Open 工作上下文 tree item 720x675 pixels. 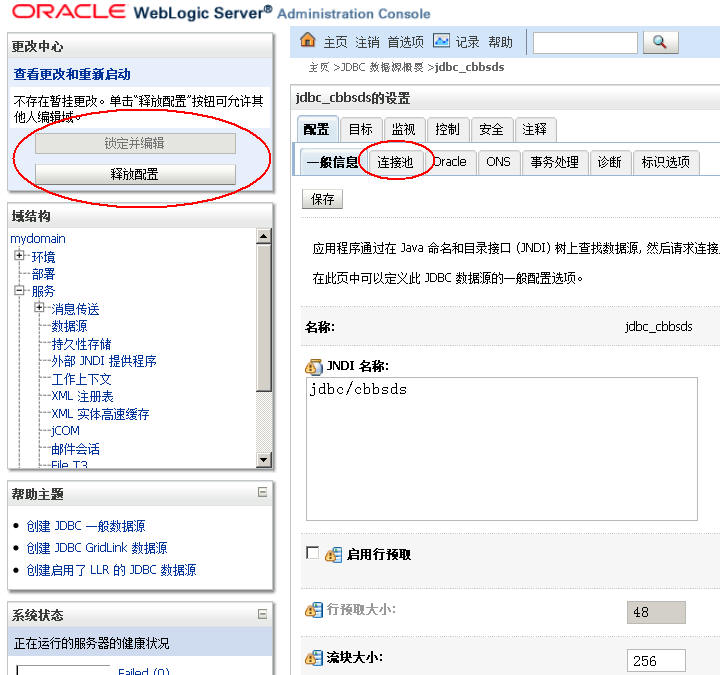click(81, 379)
